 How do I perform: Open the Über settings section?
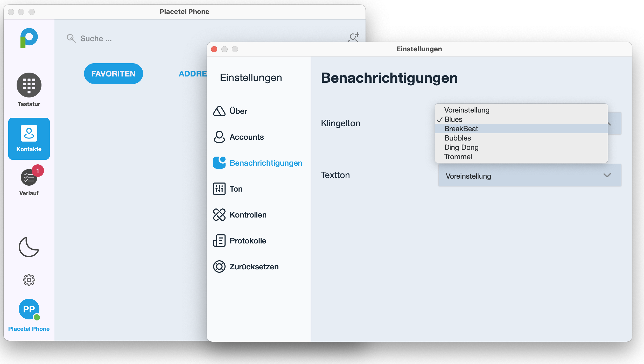click(238, 111)
